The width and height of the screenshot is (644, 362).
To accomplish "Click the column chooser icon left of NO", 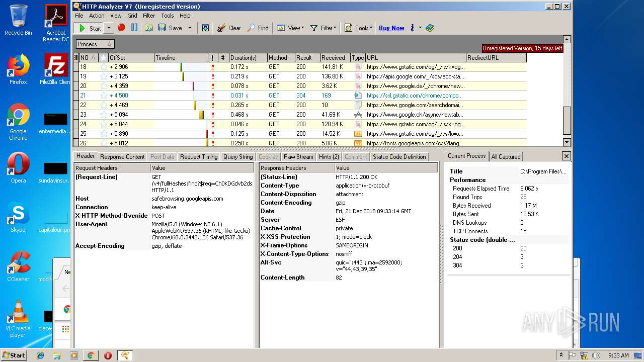I will 76,58.
